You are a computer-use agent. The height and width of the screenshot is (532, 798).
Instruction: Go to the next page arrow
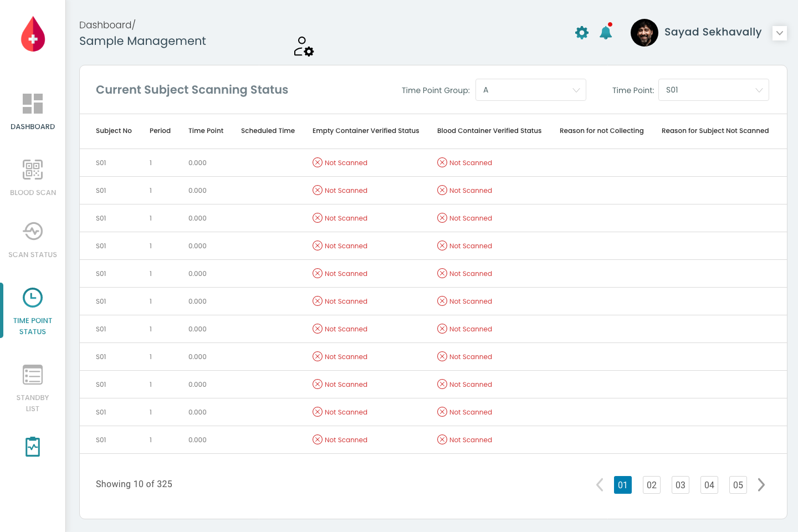click(x=761, y=485)
